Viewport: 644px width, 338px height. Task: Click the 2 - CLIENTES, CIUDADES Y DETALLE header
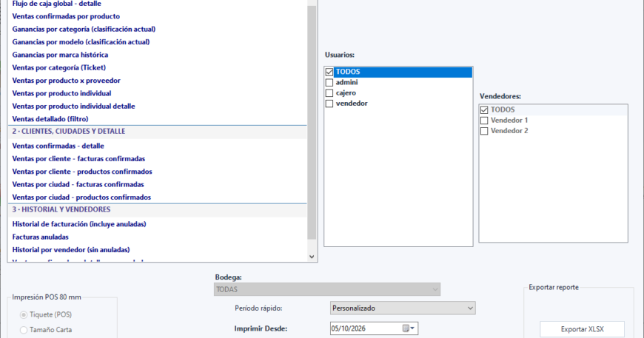(158, 132)
